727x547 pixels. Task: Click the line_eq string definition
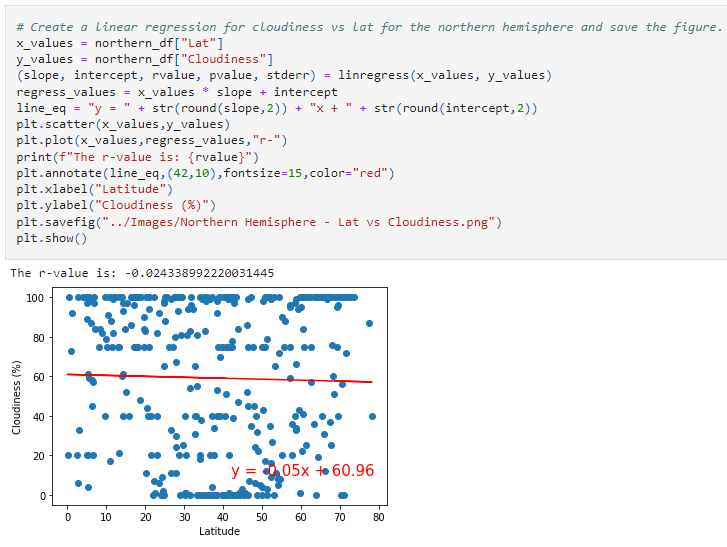[277, 108]
